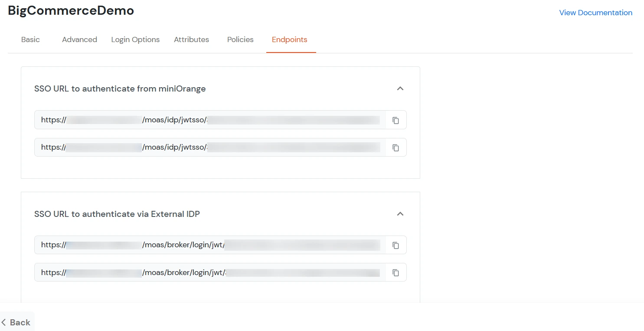Copy the second External IDP broker login URL
The height and width of the screenshot is (331, 644).
click(x=396, y=272)
